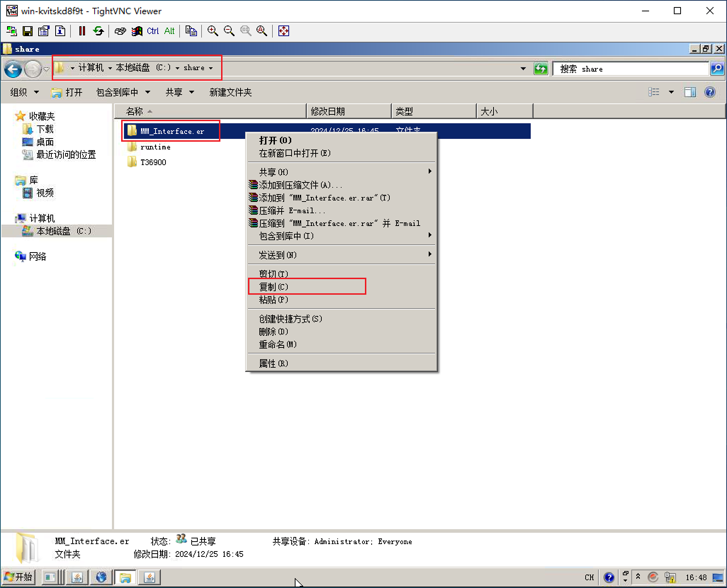Viewport: 727px width, 588px height.
Task: Click into the 搜索 share search box
Action: 631,69
